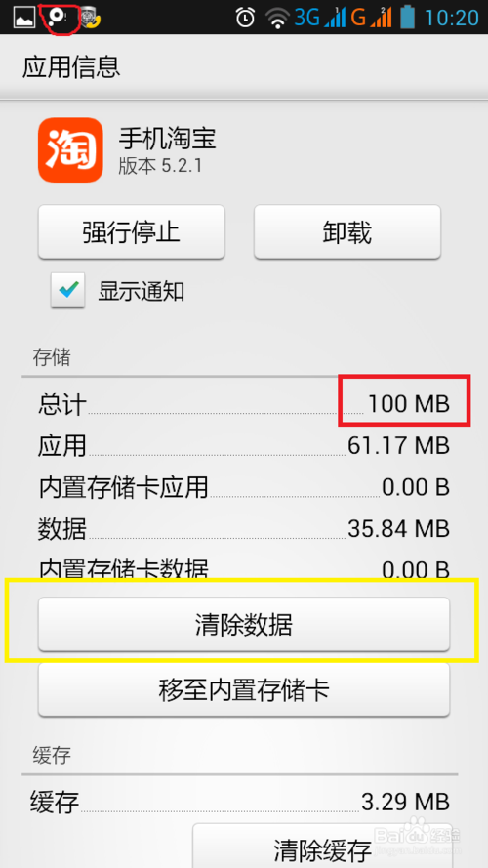Tap the 移至内置存储卡 button
The image size is (488, 868).
click(x=243, y=689)
